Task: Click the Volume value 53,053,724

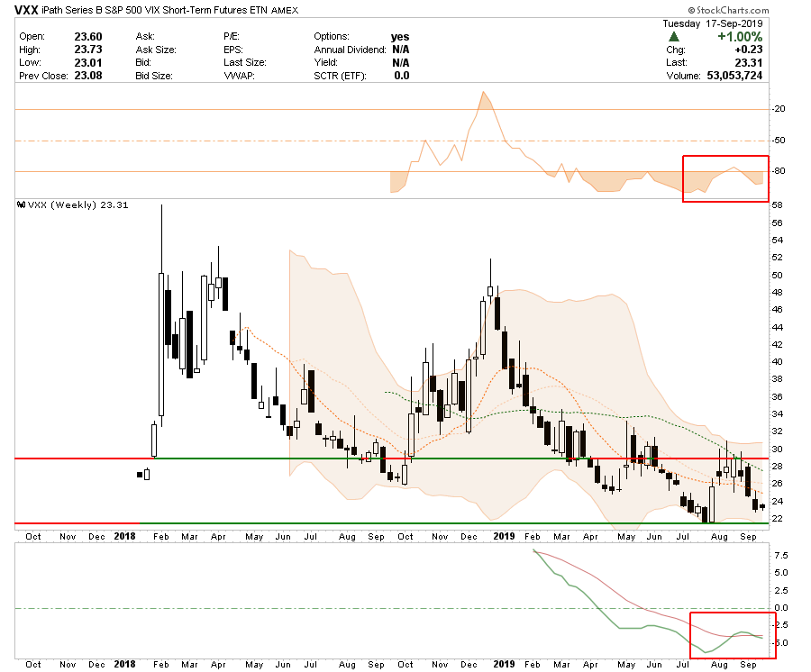Action: tap(734, 76)
